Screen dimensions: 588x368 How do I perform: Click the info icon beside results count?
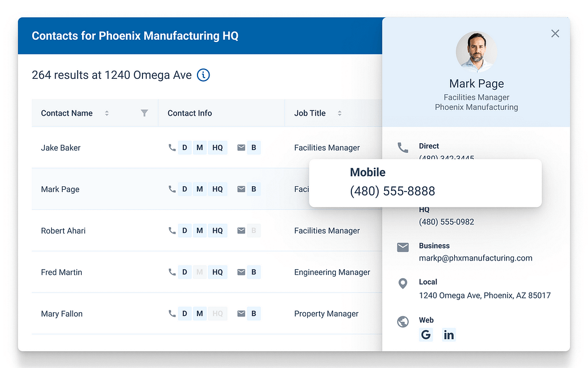203,75
